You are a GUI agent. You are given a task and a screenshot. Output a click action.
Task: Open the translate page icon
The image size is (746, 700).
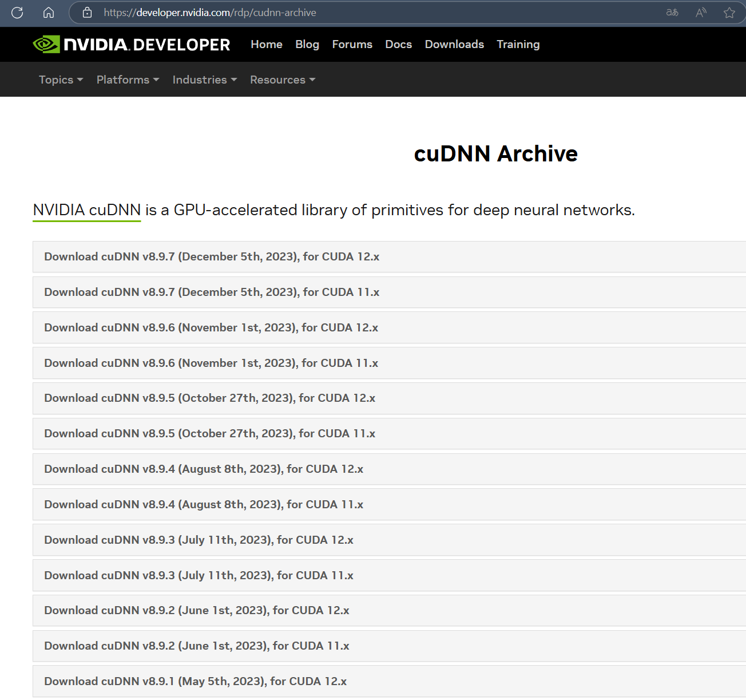[x=672, y=13]
